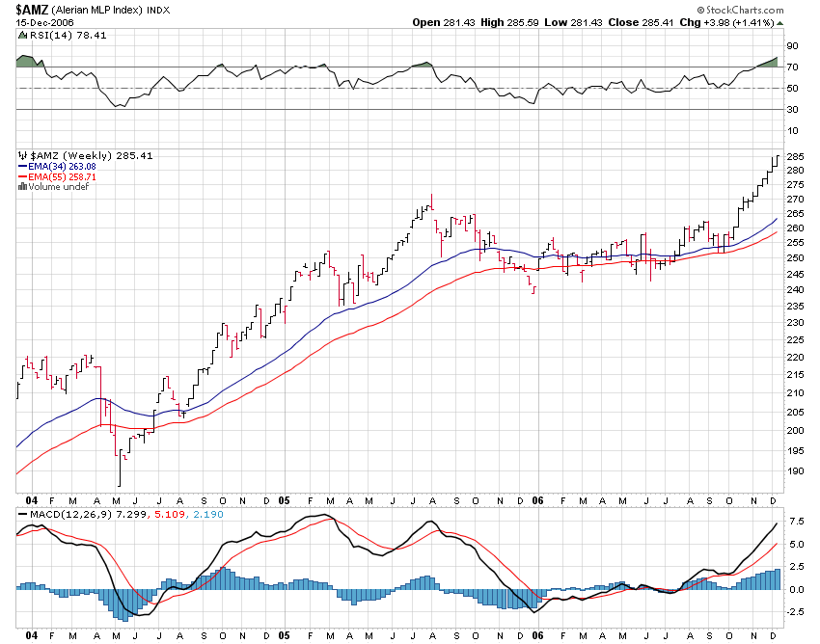Click the Volume undef legend text
Image resolution: width=820 pixels, height=644 pixels.
[x=59, y=187]
